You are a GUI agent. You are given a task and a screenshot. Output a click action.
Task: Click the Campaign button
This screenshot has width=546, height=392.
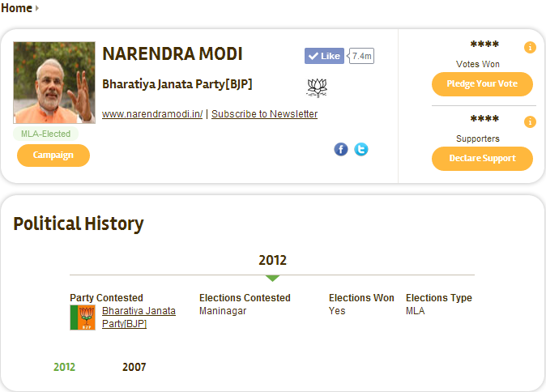(53, 156)
